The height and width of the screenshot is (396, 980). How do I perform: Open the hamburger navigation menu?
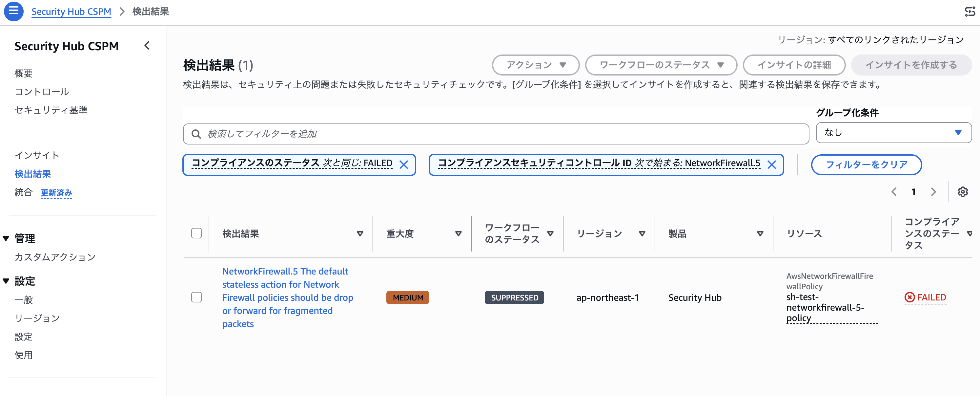coord(14,11)
